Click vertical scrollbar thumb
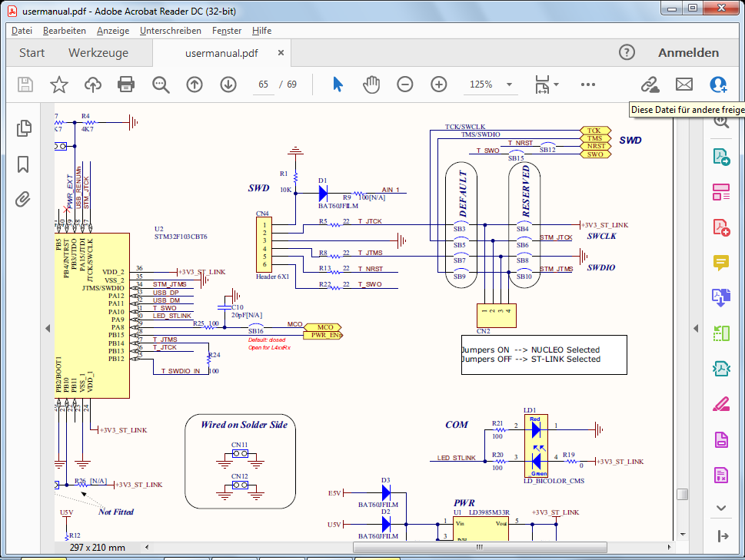The image size is (745, 560). pyautogui.click(x=682, y=495)
